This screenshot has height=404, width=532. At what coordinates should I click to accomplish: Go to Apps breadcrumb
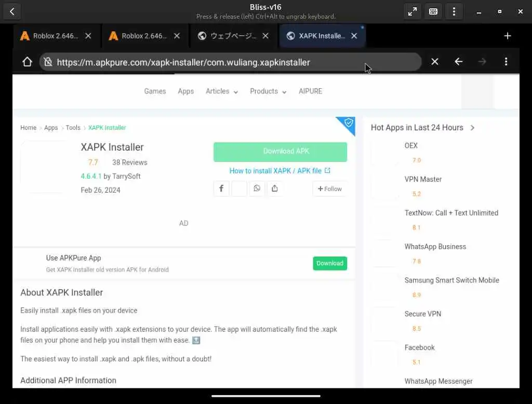(x=51, y=128)
